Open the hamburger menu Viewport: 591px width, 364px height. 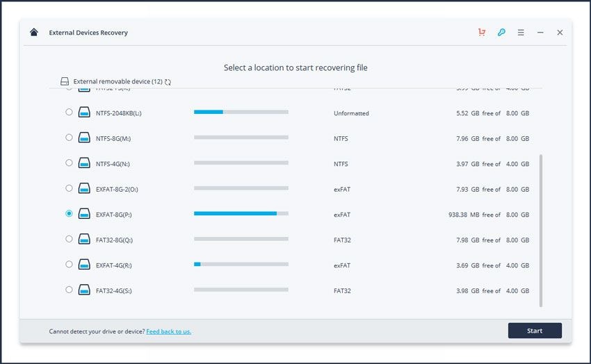tap(521, 32)
